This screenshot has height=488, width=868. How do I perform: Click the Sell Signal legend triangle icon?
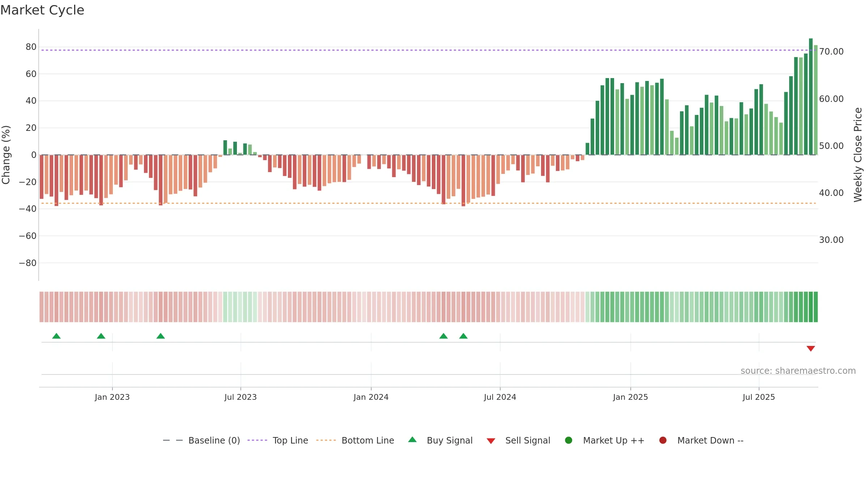[x=491, y=441]
